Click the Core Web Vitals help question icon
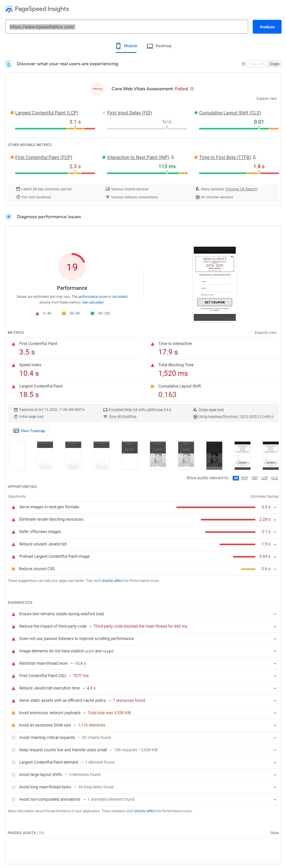 coord(192,89)
